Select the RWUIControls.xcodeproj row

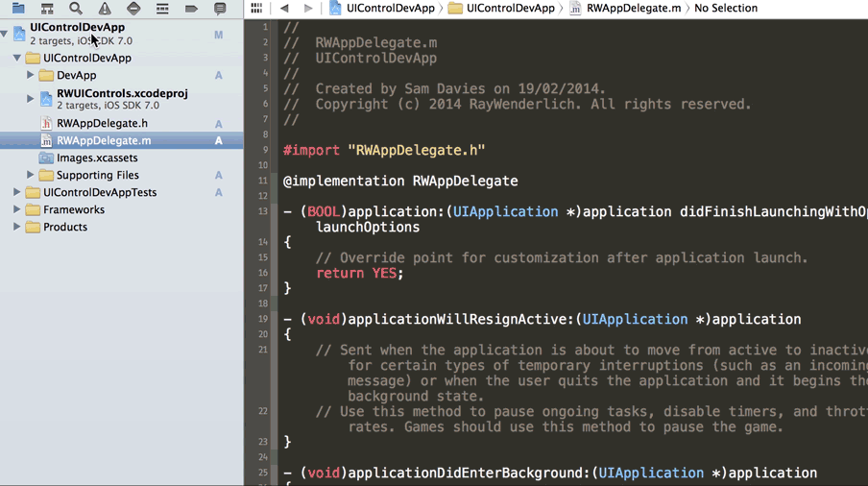pos(121,99)
